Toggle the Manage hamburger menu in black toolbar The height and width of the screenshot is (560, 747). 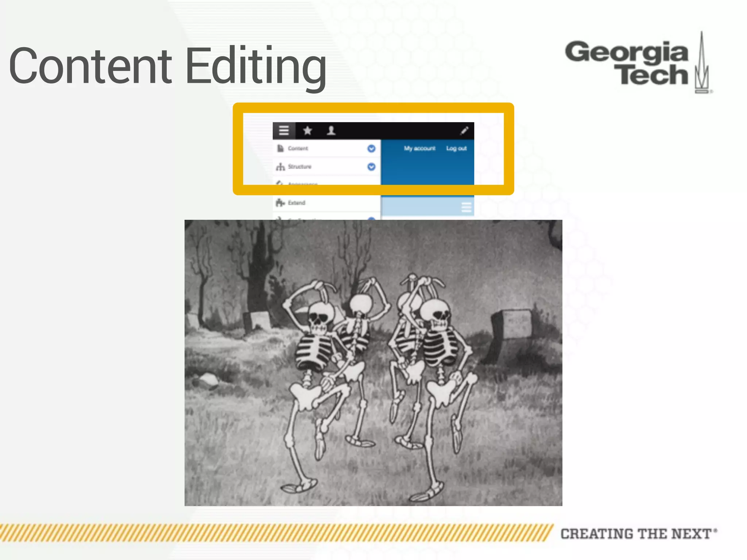point(284,131)
